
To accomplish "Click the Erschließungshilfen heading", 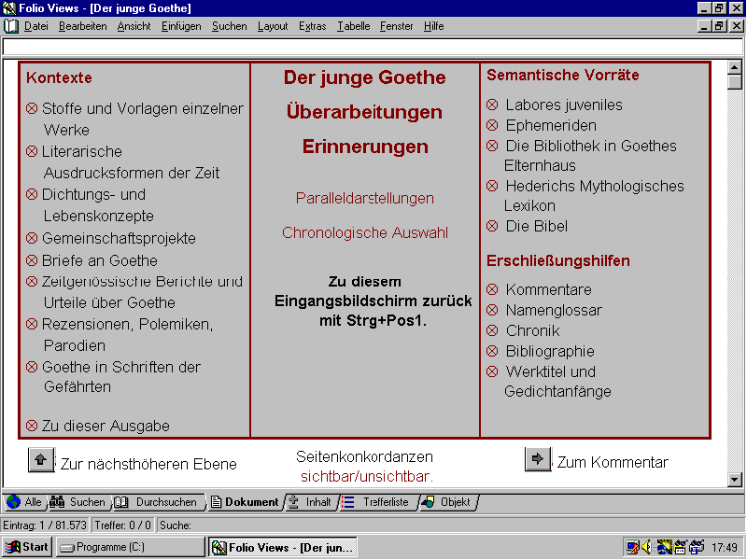I will (558, 260).
